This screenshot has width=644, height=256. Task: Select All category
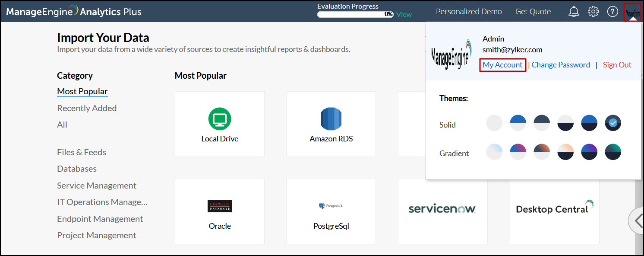[x=62, y=125]
